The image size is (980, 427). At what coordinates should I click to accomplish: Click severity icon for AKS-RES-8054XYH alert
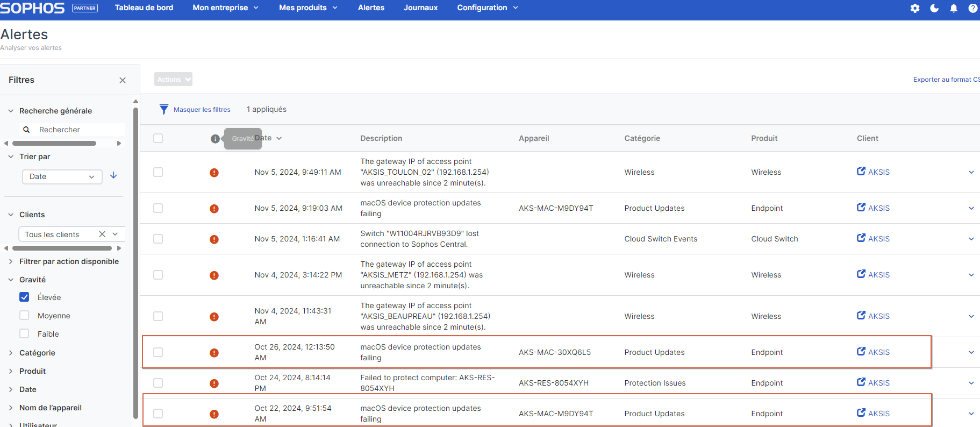(x=214, y=383)
